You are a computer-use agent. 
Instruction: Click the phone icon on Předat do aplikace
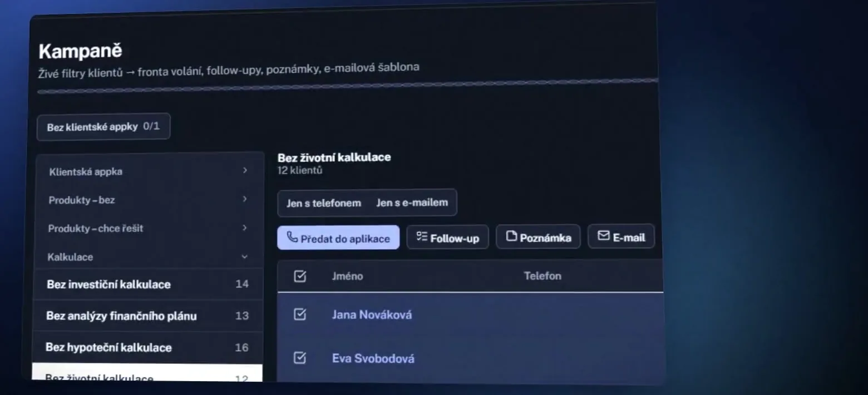[292, 238]
